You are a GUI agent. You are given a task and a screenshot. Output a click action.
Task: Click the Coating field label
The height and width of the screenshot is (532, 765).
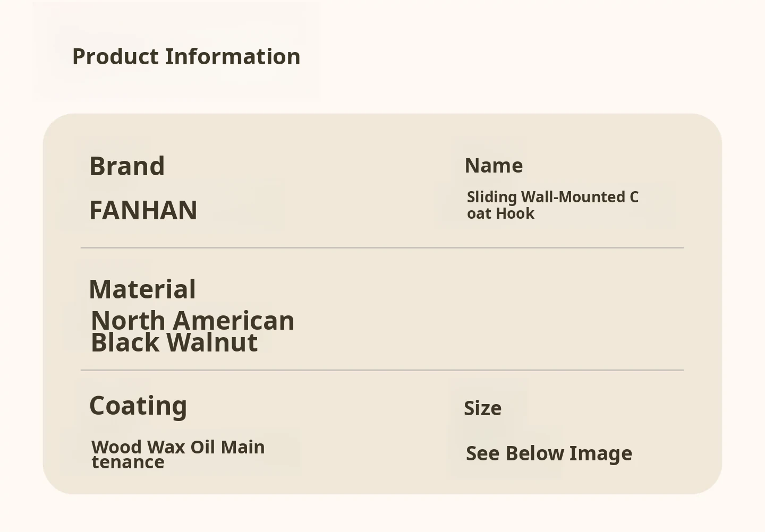138,406
